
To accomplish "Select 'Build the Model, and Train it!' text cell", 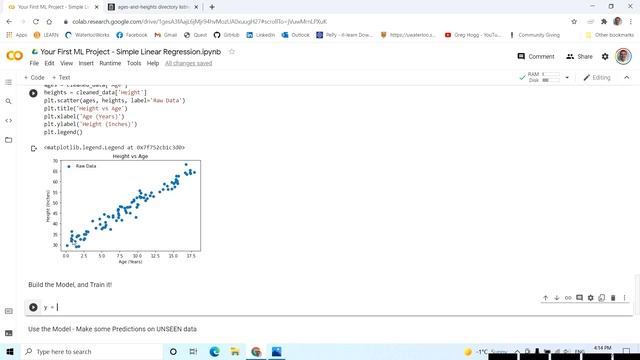I will coord(70,284).
